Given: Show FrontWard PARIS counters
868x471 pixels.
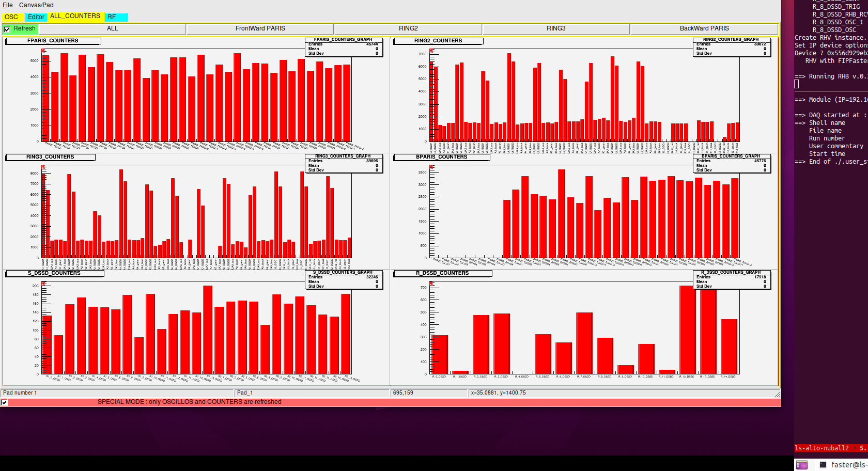Looking at the screenshot, I should click(260, 29).
